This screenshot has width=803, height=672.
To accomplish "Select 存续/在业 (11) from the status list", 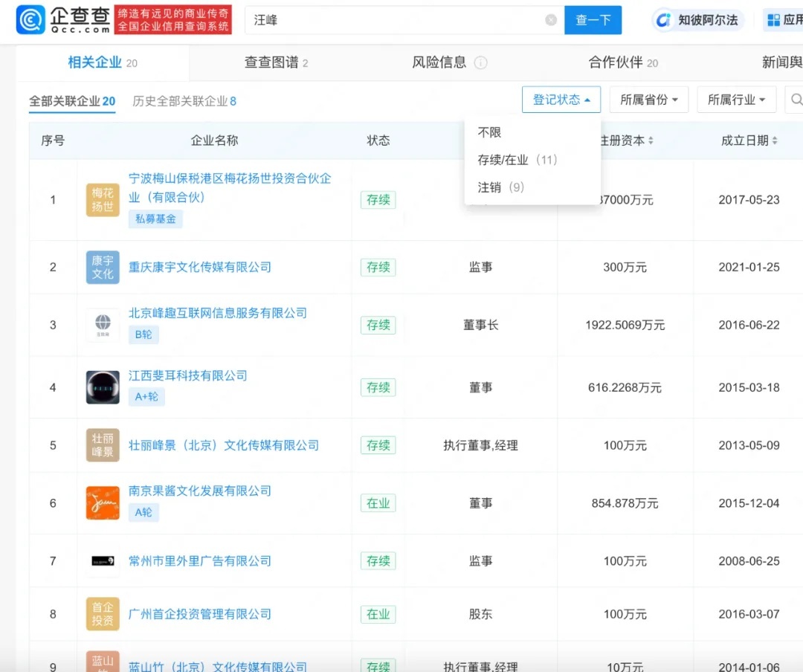I will [x=517, y=160].
